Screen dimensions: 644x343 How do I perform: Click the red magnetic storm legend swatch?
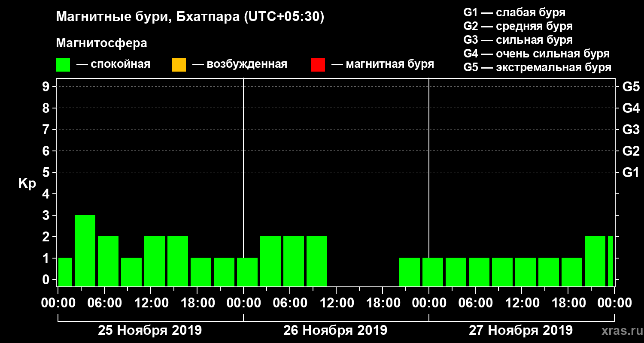pos(318,65)
